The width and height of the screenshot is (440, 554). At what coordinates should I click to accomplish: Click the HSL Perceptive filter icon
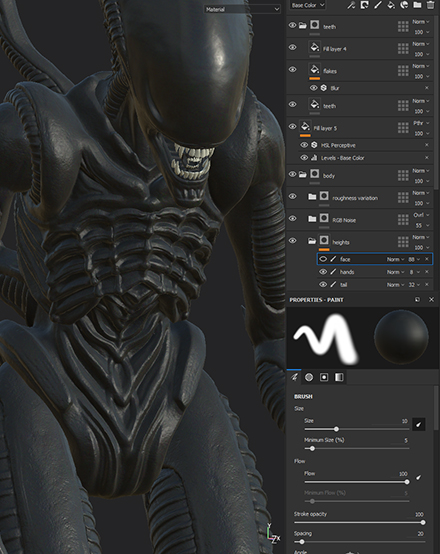click(x=314, y=145)
